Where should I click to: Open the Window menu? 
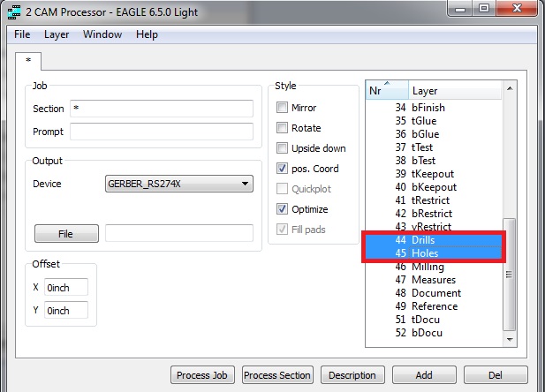[x=102, y=34]
